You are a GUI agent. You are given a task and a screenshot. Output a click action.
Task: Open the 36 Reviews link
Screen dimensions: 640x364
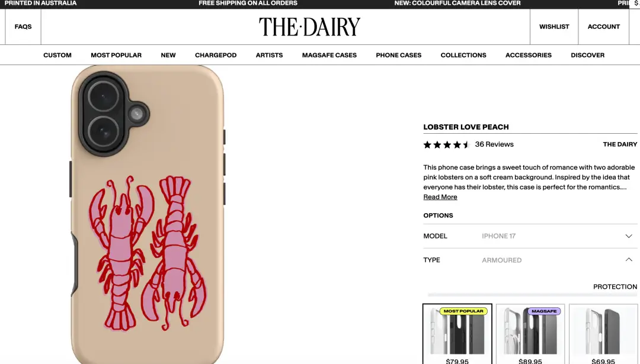pyautogui.click(x=494, y=144)
